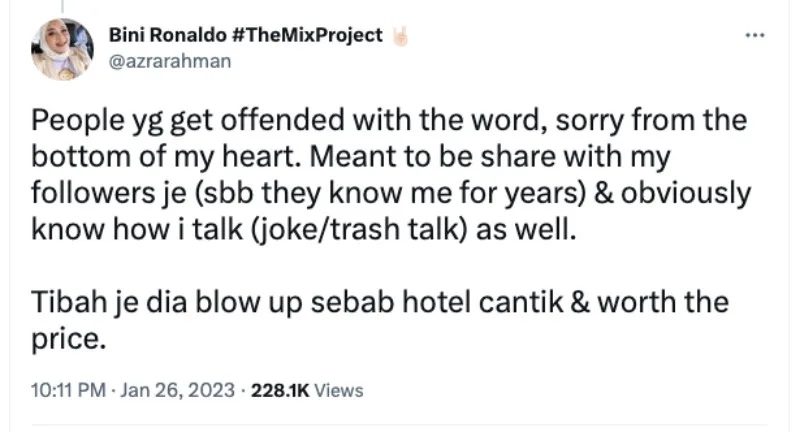Click the 10:11 PM timestamp

point(65,391)
